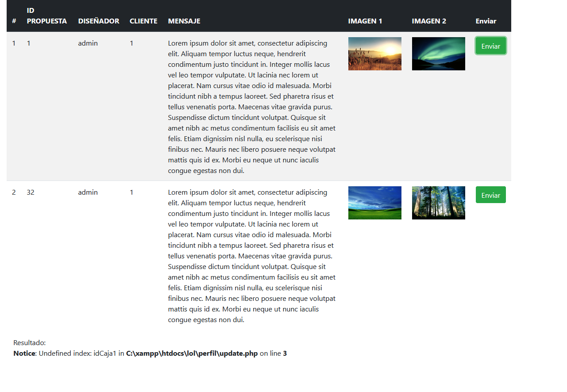The width and height of the screenshot is (567, 392).
Task: Click the IMAGEN 2 column header
Action: 429,21
